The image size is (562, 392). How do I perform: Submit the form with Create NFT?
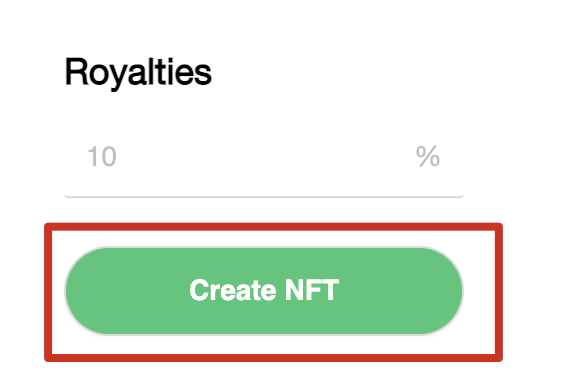264,291
